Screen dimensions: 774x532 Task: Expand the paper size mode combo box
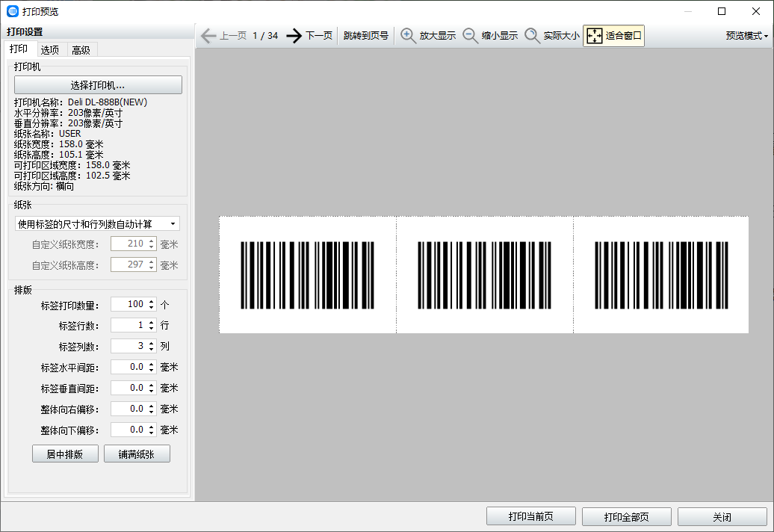97,224
